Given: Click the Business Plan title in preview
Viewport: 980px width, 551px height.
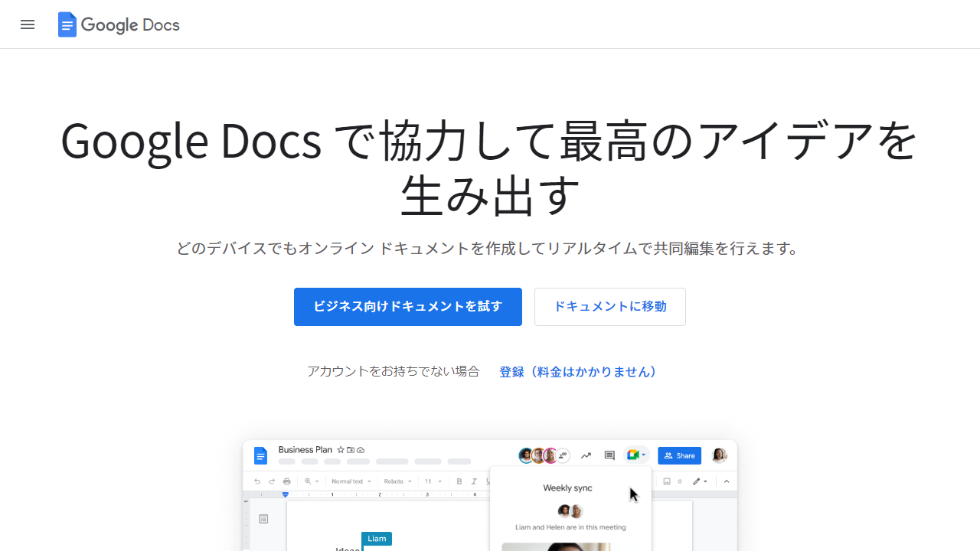Looking at the screenshot, I should (305, 450).
